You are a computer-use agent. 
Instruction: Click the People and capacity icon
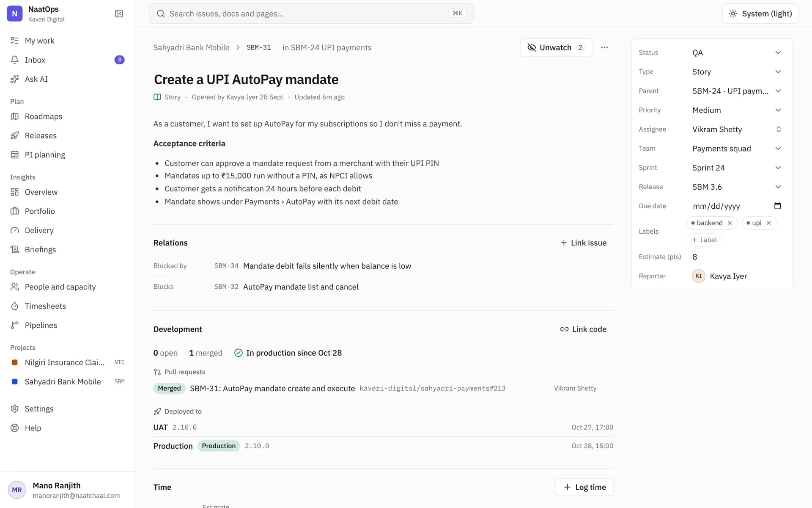point(15,287)
